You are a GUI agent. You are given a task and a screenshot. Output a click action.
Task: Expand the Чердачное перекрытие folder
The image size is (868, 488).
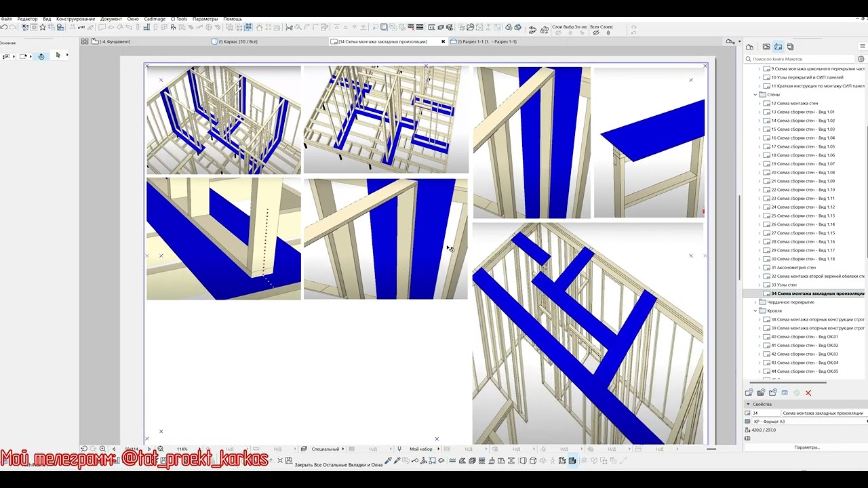(755, 302)
